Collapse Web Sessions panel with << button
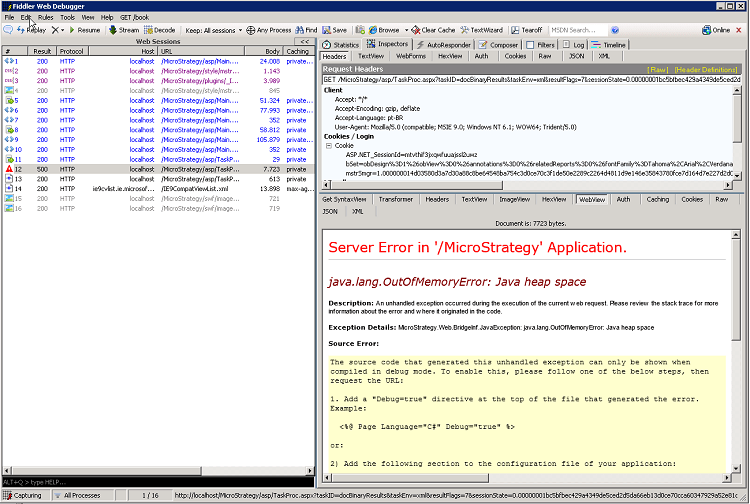Screen dimensions: 750x504 pyautogui.click(x=304, y=42)
